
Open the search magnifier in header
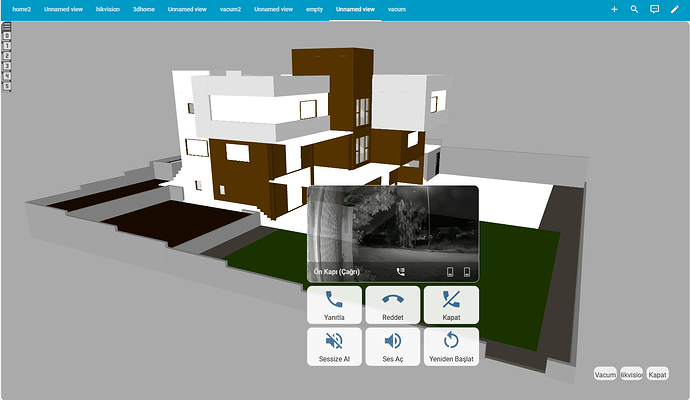634,9
